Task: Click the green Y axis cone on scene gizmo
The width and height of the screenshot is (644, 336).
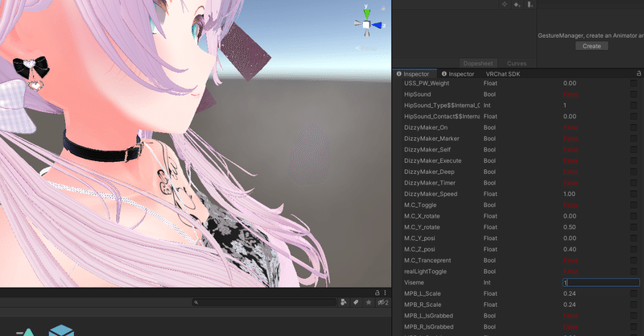Action: coord(367,14)
